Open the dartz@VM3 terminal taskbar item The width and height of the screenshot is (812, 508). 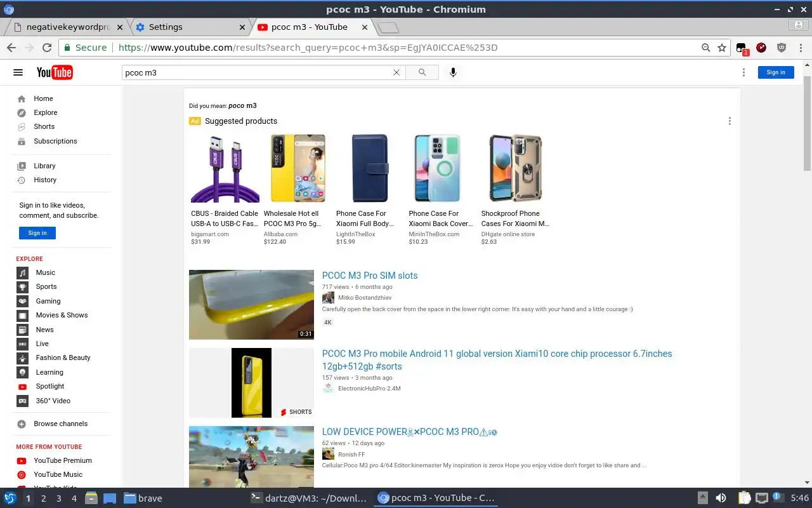[309, 498]
